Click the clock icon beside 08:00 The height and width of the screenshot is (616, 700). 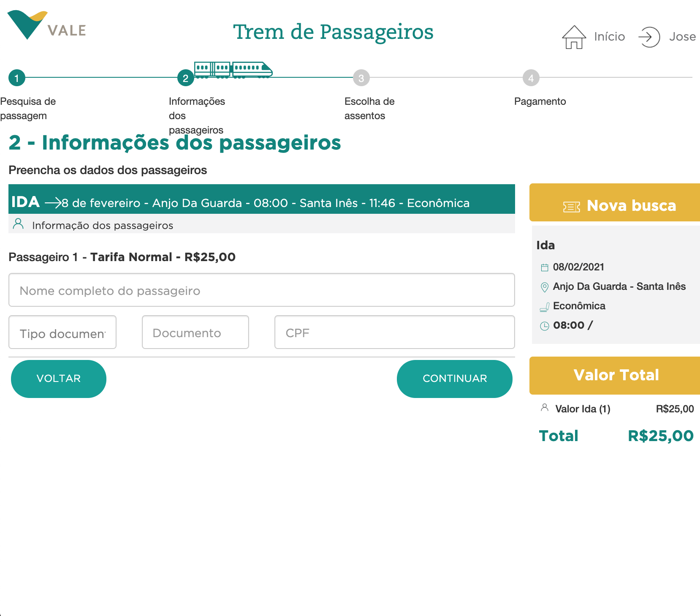coord(545,326)
